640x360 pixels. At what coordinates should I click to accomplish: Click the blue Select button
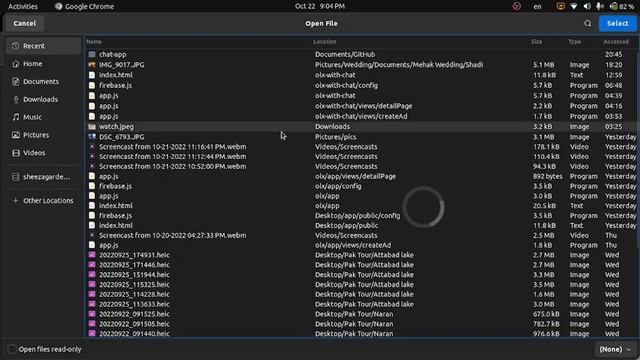pos(617,24)
